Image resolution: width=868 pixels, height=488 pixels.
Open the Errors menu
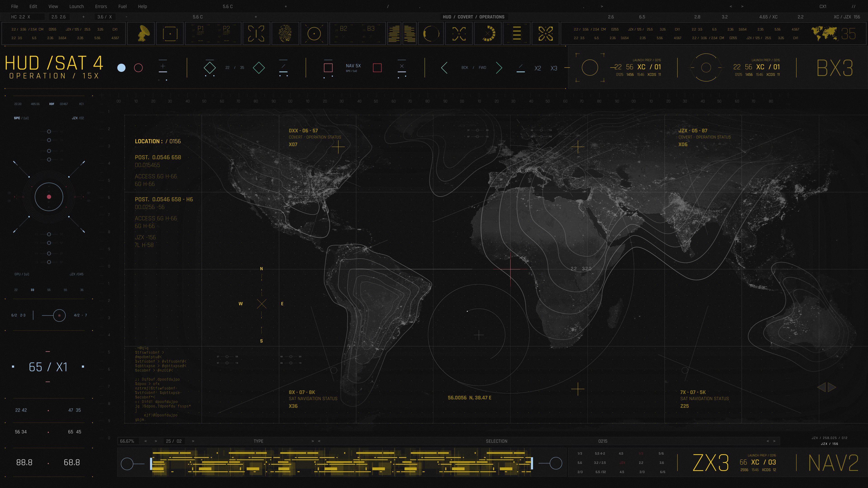pyautogui.click(x=101, y=6)
